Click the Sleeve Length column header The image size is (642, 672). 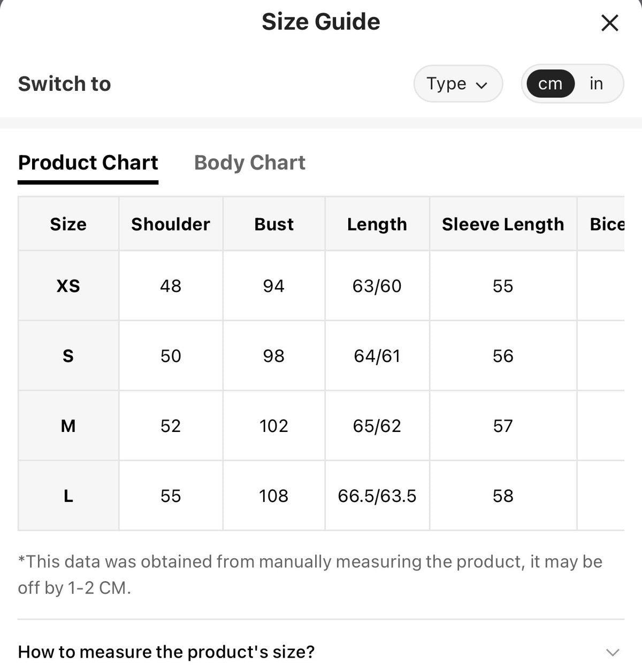pyautogui.click(x=503, y=224)
